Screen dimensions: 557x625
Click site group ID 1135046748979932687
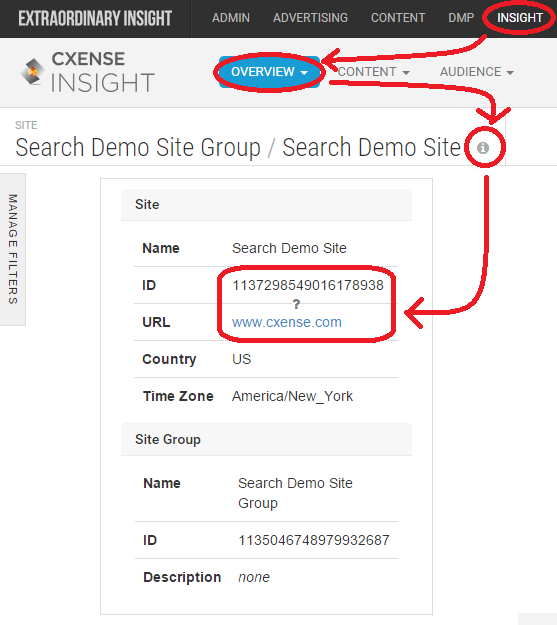coord(314,540)
